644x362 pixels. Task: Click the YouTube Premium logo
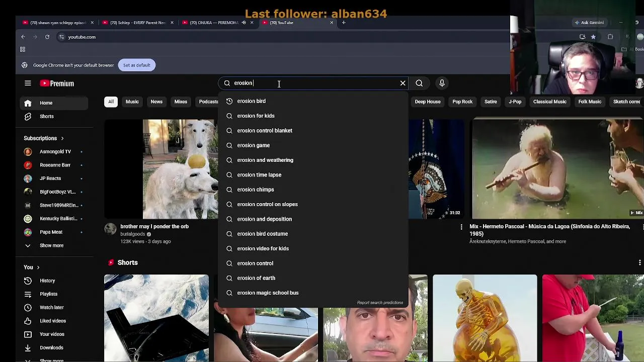pyautogui.click(x=57, y=83)
